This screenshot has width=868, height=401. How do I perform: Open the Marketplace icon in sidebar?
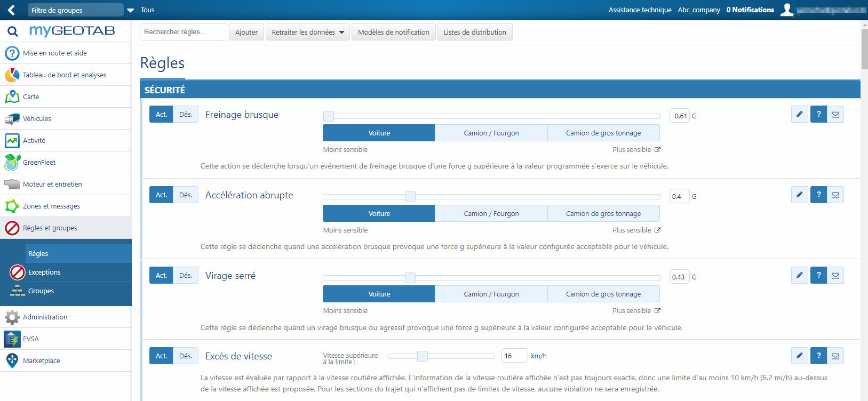click(12, 360)
